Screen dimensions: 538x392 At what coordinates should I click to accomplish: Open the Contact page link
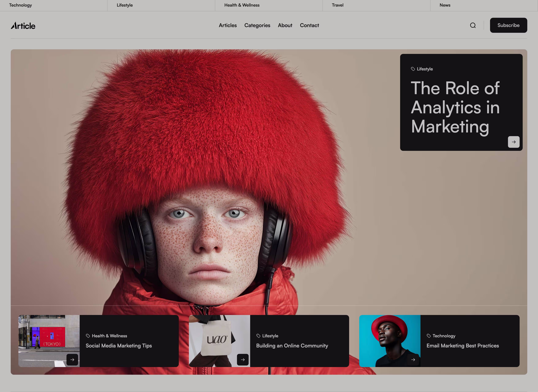pos(309,25)
